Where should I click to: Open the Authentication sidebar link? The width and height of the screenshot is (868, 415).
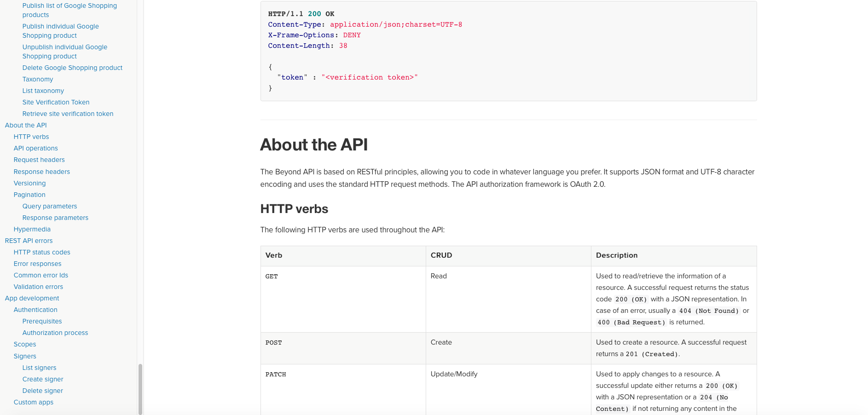(x=35, y=310)
